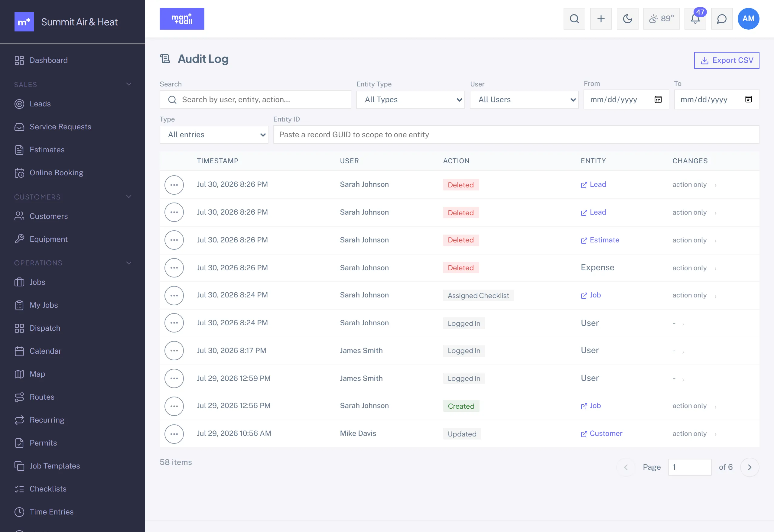774x532 pixels.
Task: Click the Export CSV button
Action: point(726,60)
